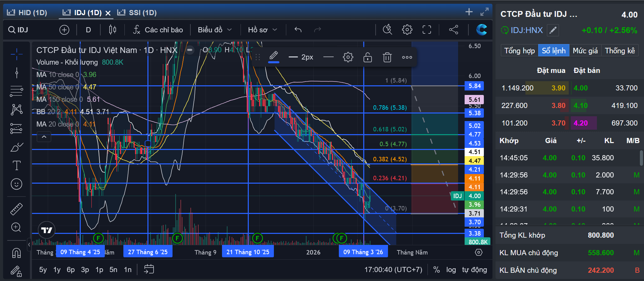This screenshot has width=644, height=281.
Task: Open Các chỉ báo indicators
Action: point(158,30)
